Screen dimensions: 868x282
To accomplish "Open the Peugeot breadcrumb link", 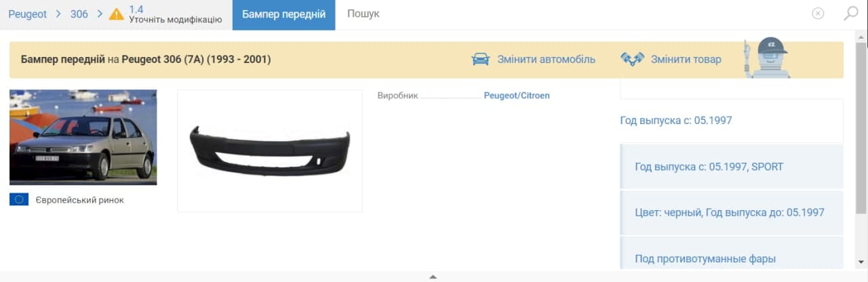I will [x=28, y=14].
